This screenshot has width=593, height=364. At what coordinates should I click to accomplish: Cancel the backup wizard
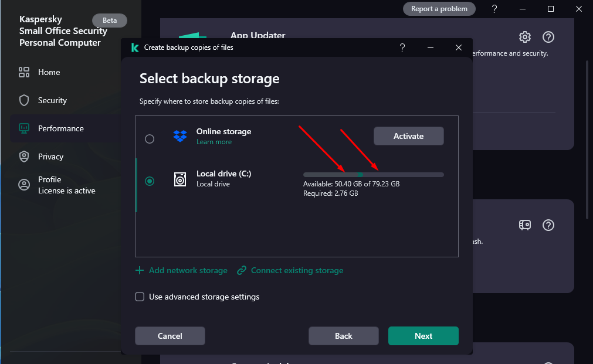pos(170,336)
